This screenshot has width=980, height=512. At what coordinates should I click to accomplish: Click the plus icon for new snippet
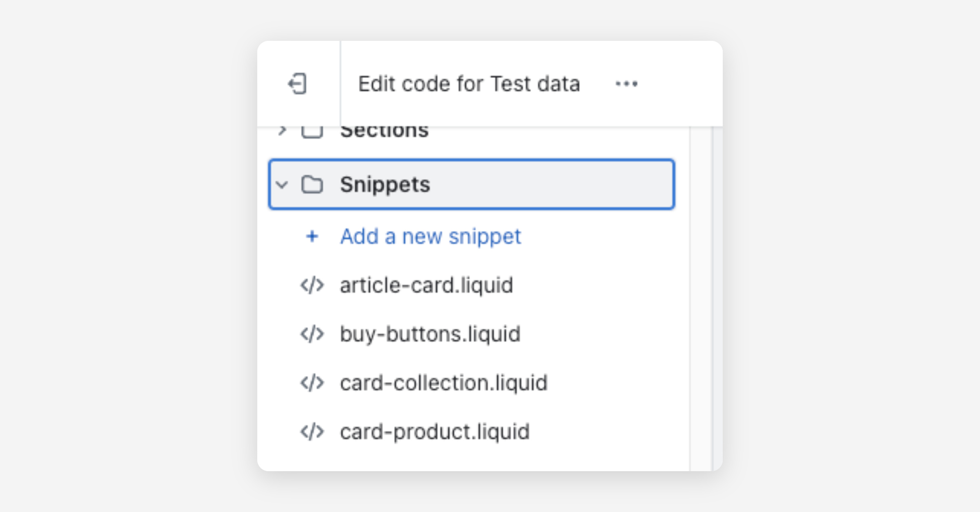tap(312, 236)
